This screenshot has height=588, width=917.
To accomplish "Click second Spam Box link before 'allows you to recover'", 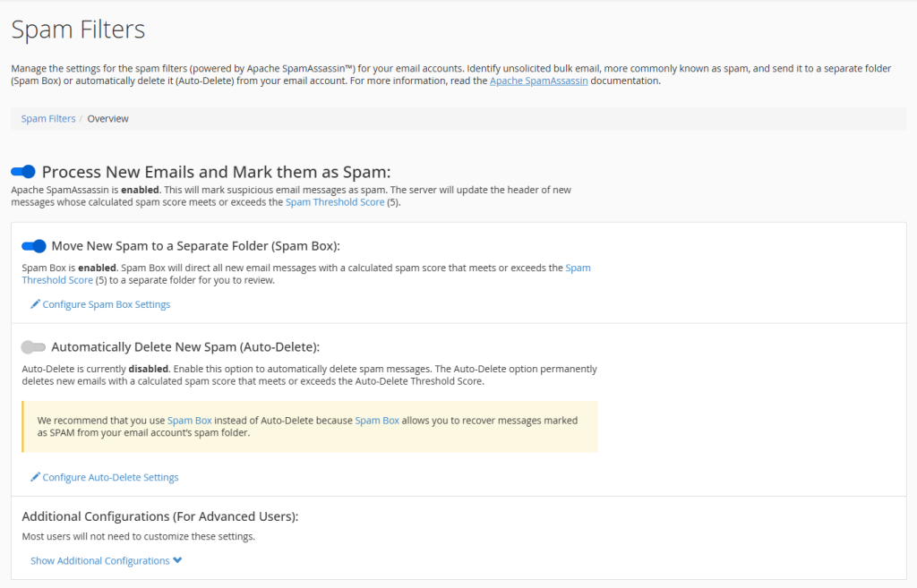I will (377, 421).
